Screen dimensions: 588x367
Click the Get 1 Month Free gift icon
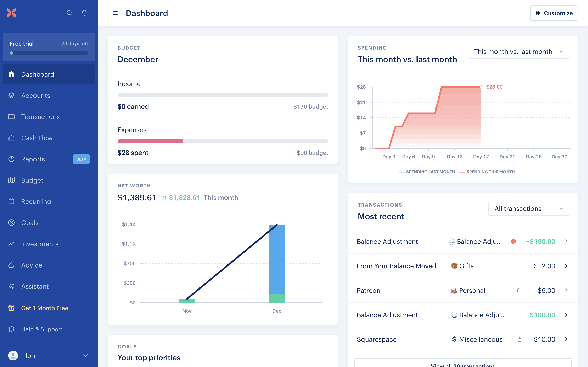tap(11, 308)
